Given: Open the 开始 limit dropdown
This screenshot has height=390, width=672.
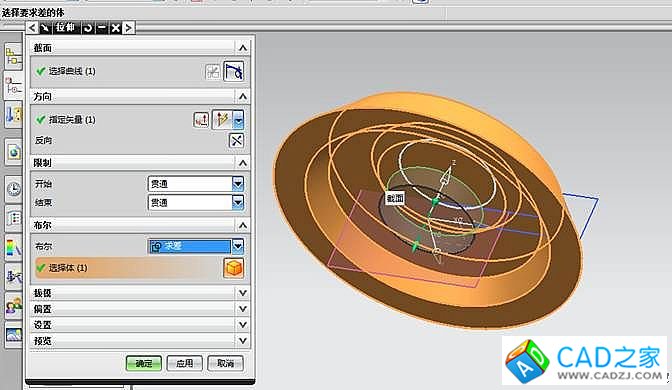Looking at the screenshot, I should [237, 184].
